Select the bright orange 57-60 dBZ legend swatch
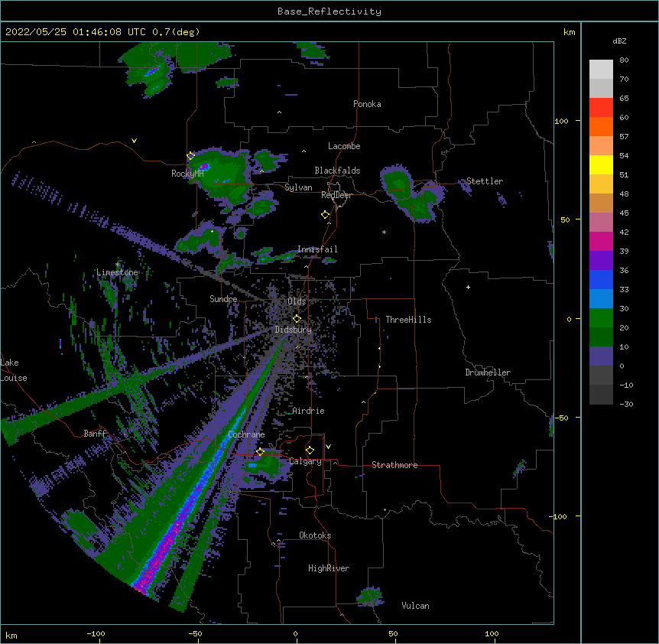The width and height of the screenshot is (659, 644). coord(601,127)
